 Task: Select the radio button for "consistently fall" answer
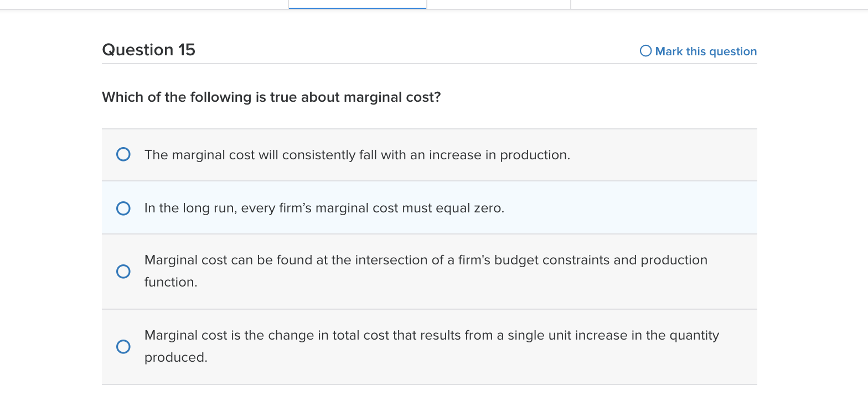(x=123, y=154)
